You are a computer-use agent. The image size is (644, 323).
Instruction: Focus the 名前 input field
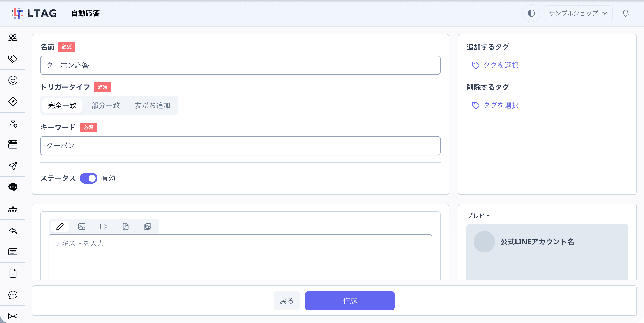tap(240, 65)
